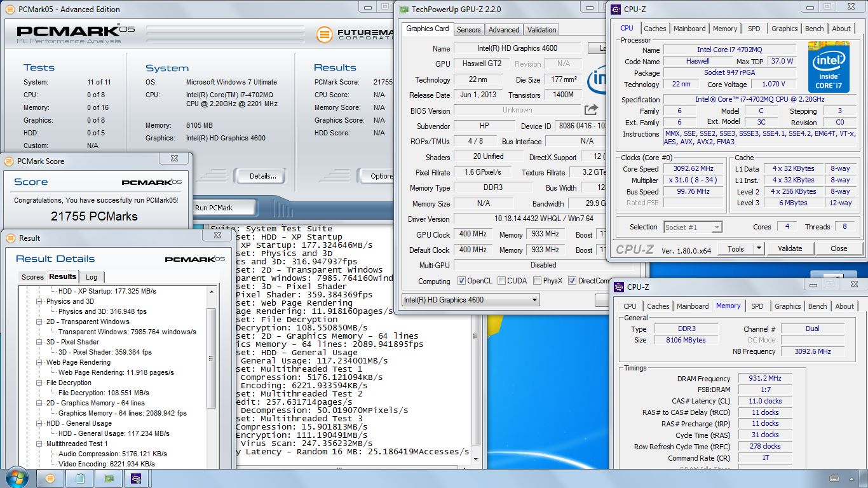This screenshot has width=868, height=488.
Task: Open the Mainboard tab in upper CPU-Z
Action: tap(689, 29)
